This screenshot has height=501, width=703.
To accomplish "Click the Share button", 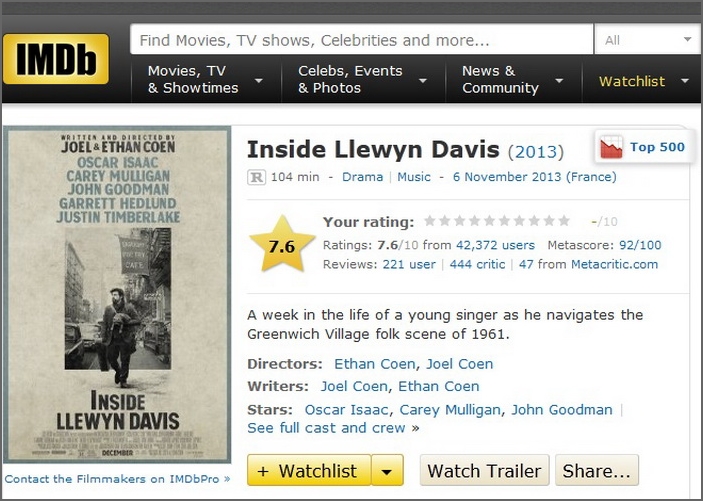I will (597, 470).
